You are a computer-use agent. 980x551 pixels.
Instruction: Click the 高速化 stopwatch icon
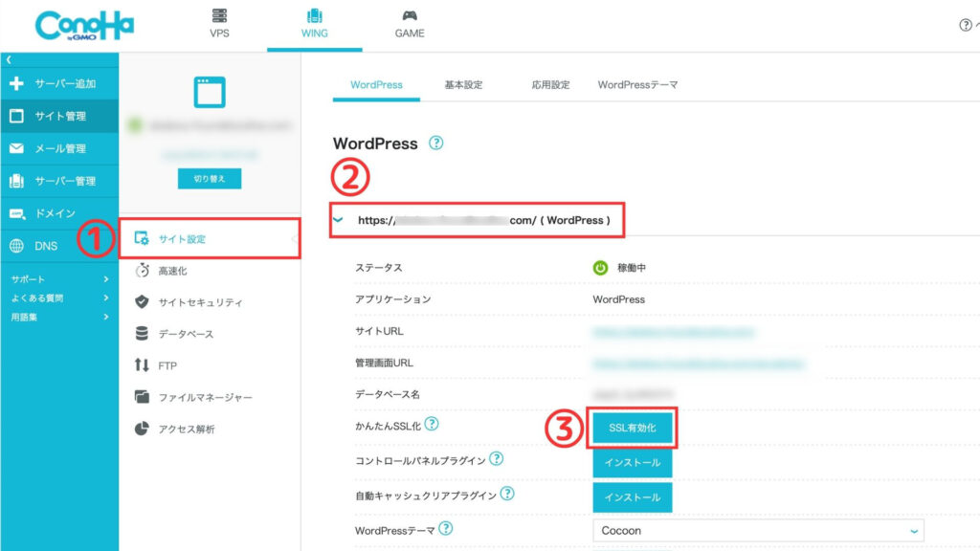142,270
